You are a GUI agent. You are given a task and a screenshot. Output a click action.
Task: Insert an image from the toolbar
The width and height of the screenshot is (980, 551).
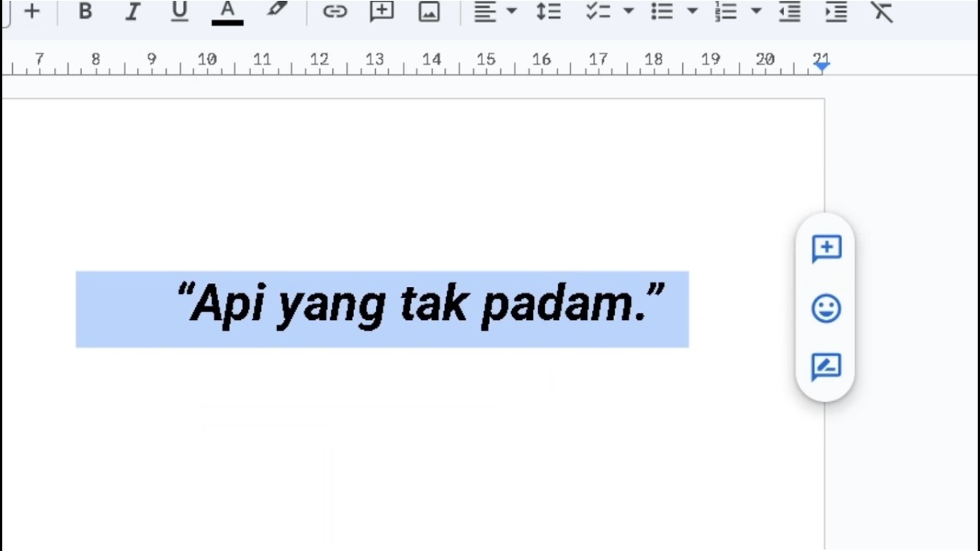pyautogui.click(x=429, y=11)
